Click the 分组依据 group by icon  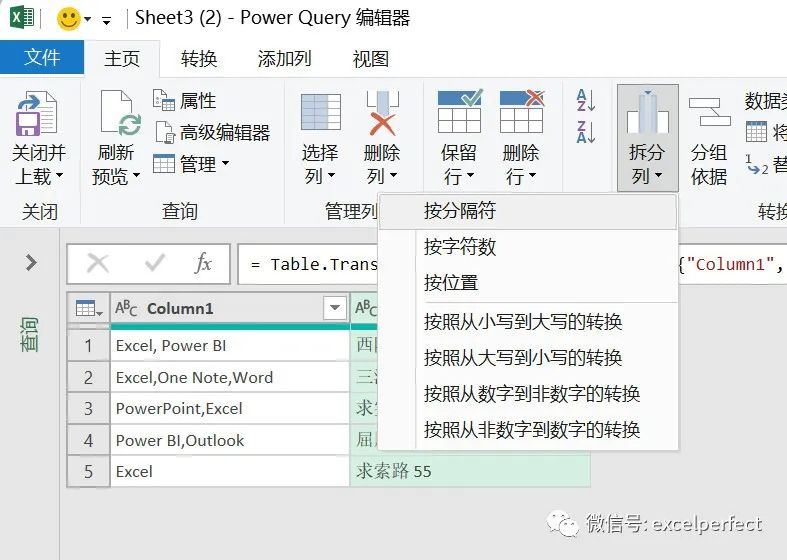(709, 111)
